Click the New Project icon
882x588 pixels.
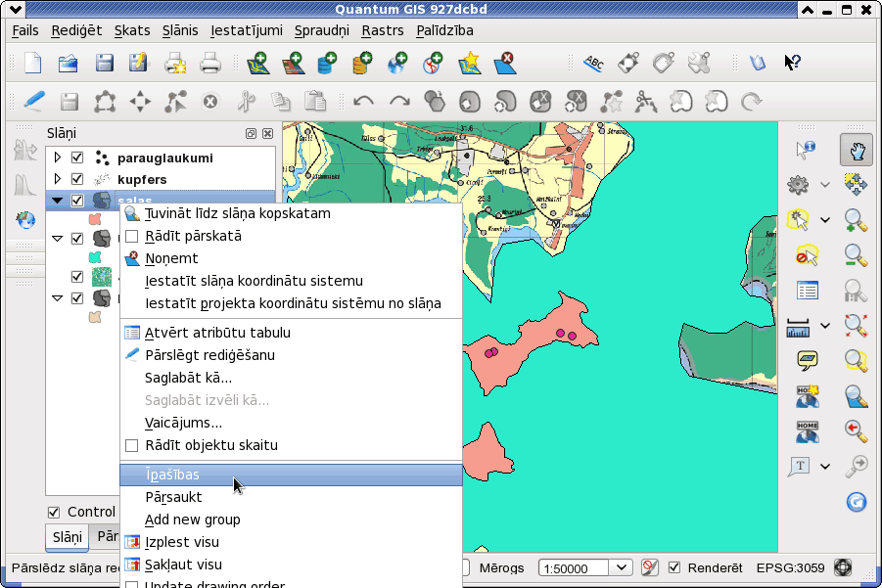pos(33,63)
